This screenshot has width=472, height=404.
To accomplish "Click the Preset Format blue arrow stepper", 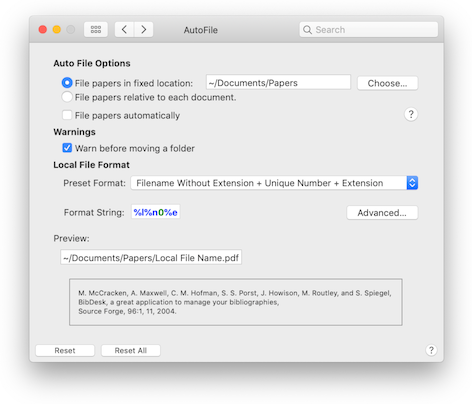I will click(412, 183).
